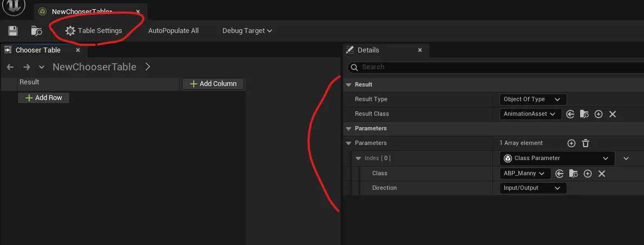Create new class for ABP_Manny field

click(x=588, y=174)
